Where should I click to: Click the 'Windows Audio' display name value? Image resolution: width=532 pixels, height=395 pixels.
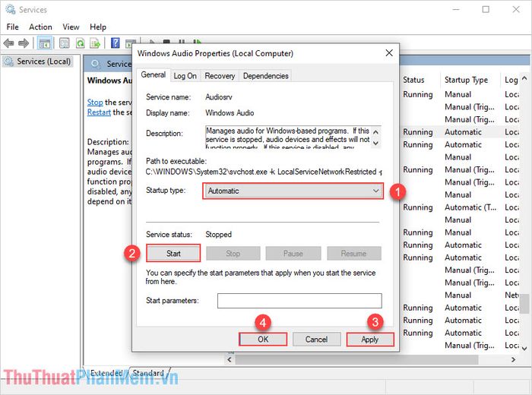(230, 113)
